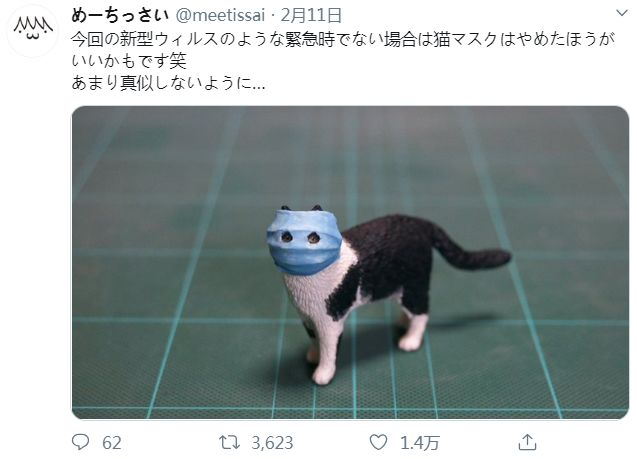Viewport: 637px width, 459px height.
Task: Click the cat figurine's white front paw
Action: pos(324,375)
